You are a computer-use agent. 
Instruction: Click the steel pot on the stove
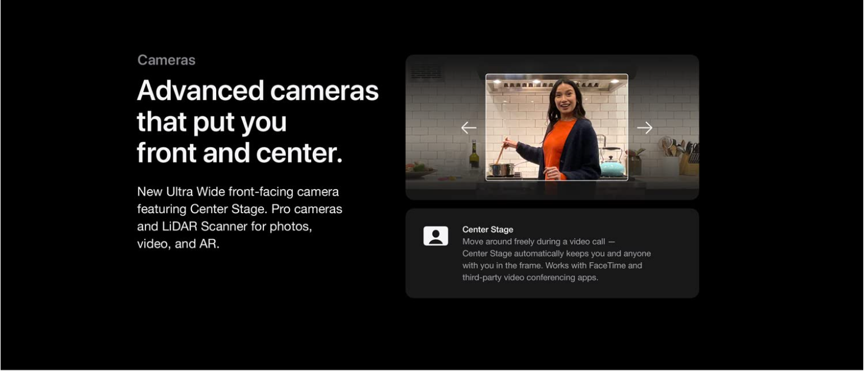(x=502, y=170)
